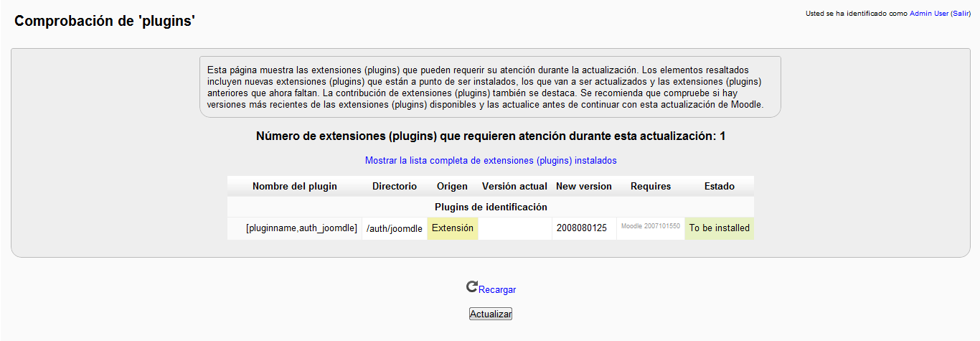Open the Admin User profile link
The image size is (980, 341).
(x=929, y=14)
